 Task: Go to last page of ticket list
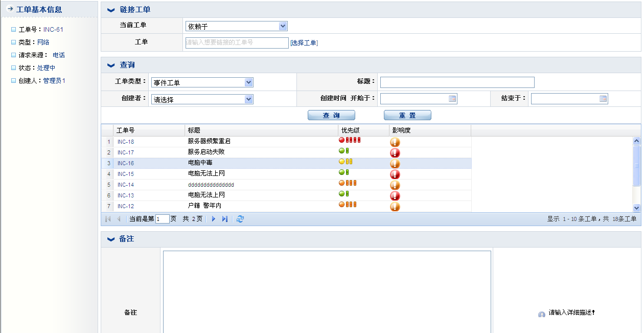pyautogui.click(x=225, y=219)
